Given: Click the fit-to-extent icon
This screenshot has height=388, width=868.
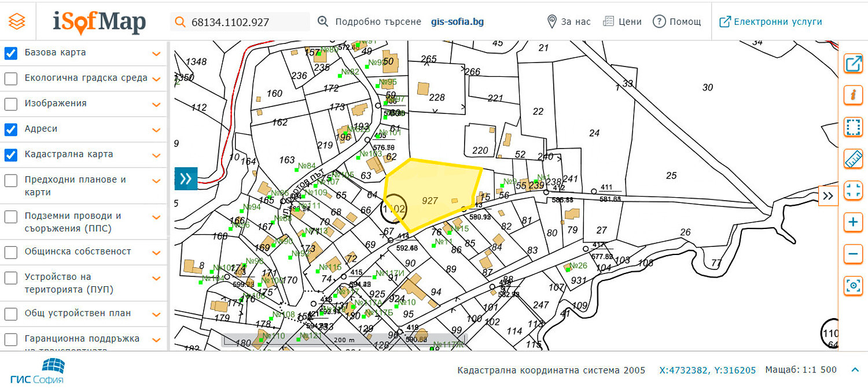Looking at the screenshot, I should click(853, 190).
